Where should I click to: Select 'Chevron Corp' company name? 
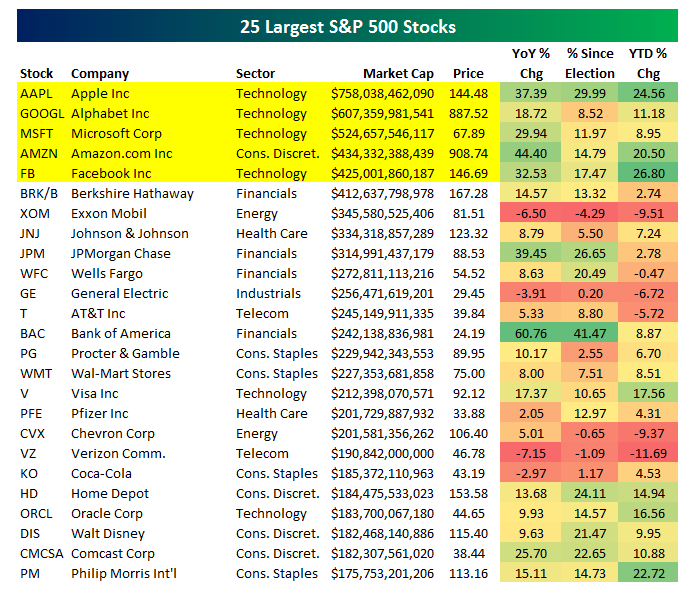point(113,434)
